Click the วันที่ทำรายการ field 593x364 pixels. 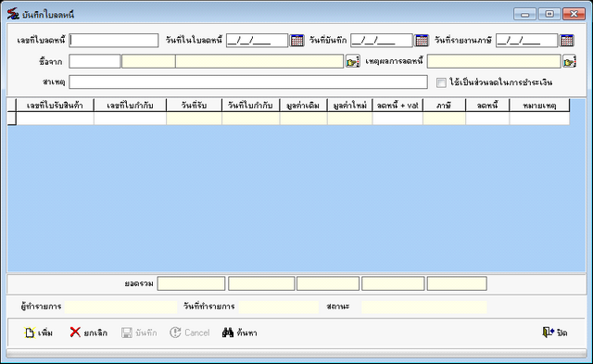click(x=279, y=307)
